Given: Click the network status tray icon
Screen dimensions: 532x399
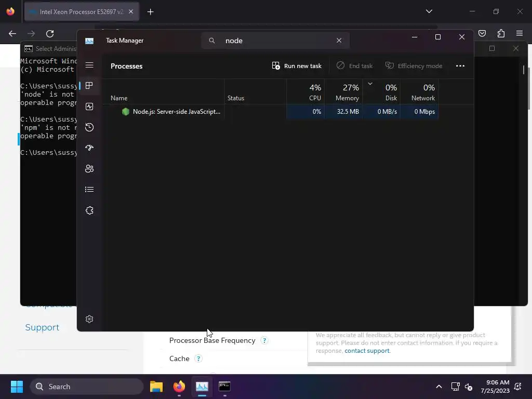Looking at the screenshot, I should (x=455, y=387).
